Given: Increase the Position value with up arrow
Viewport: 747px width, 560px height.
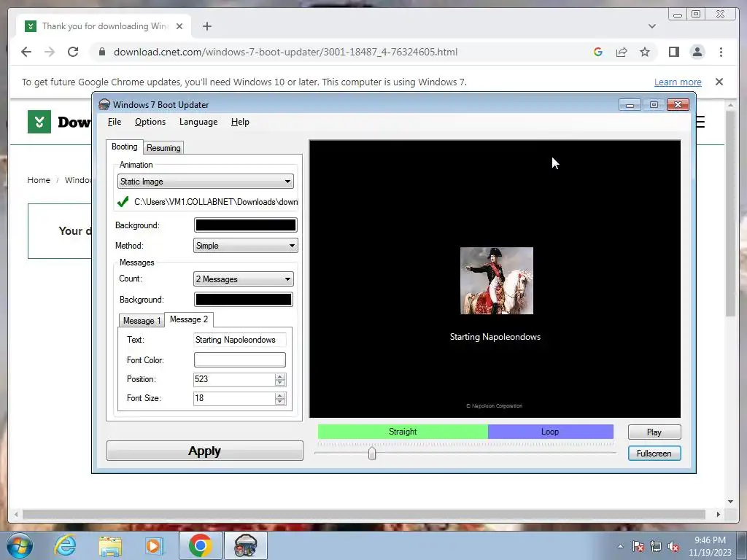Looking at the screenshot, I should click(280, 376).
